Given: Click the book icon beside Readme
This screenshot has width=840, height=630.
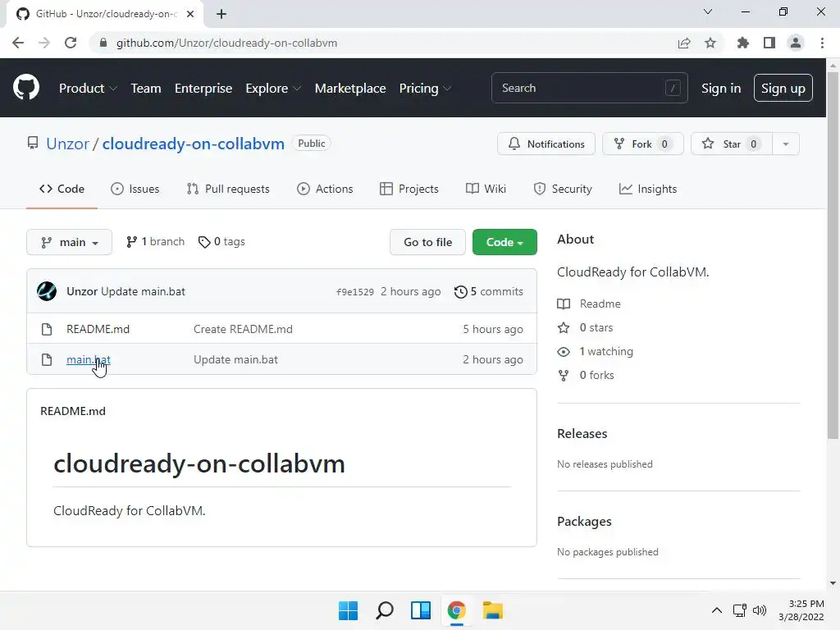Looking at the screenshot, I should (x=564, y=304).
